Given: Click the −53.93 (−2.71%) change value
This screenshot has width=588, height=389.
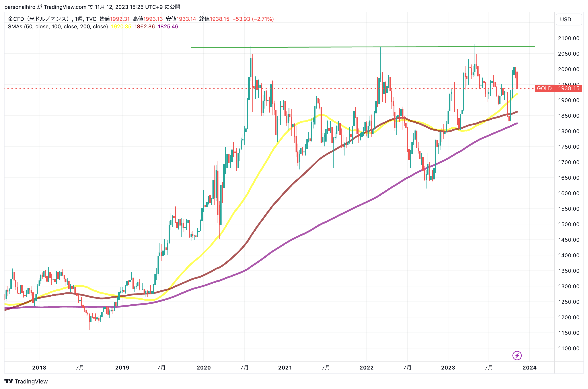Looking at the screenshot, I should point(253,19).
